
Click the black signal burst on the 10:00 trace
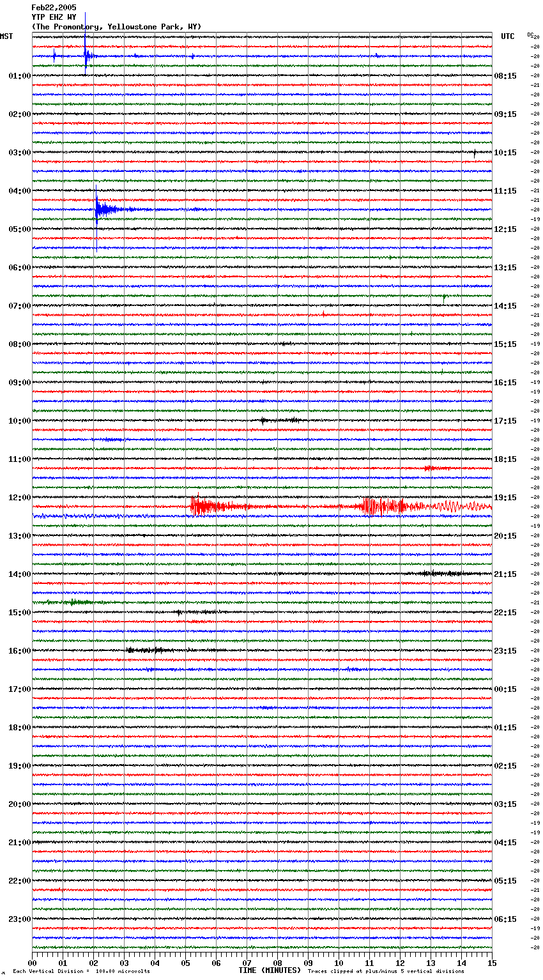tap(280, 420)
